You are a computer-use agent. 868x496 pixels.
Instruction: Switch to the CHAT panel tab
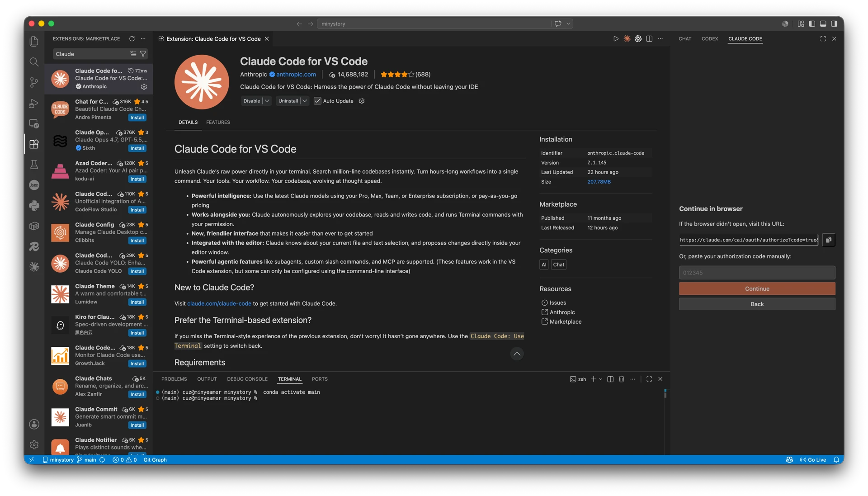pyautogui.click(x=685, y=39)
